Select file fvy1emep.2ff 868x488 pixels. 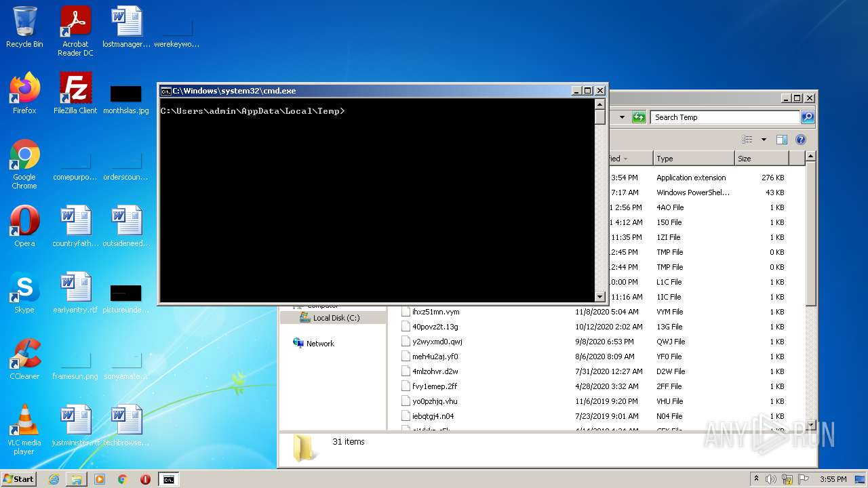pyautogui.click(x=435, y=386)
